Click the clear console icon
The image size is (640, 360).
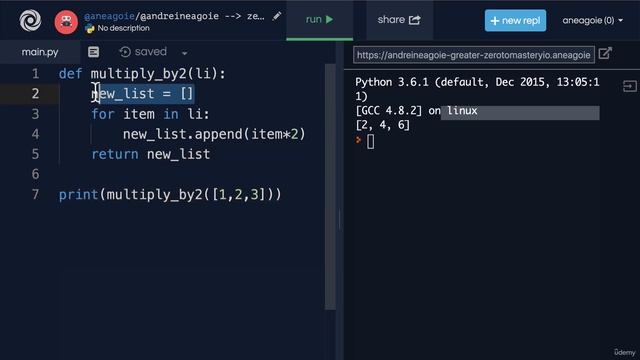click(x=630, y=86)
